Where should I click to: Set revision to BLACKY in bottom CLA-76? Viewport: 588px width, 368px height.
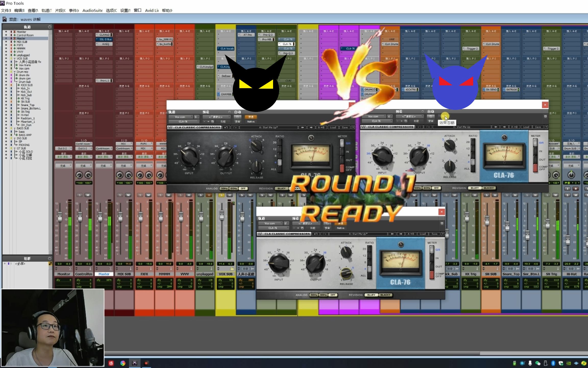385,295
